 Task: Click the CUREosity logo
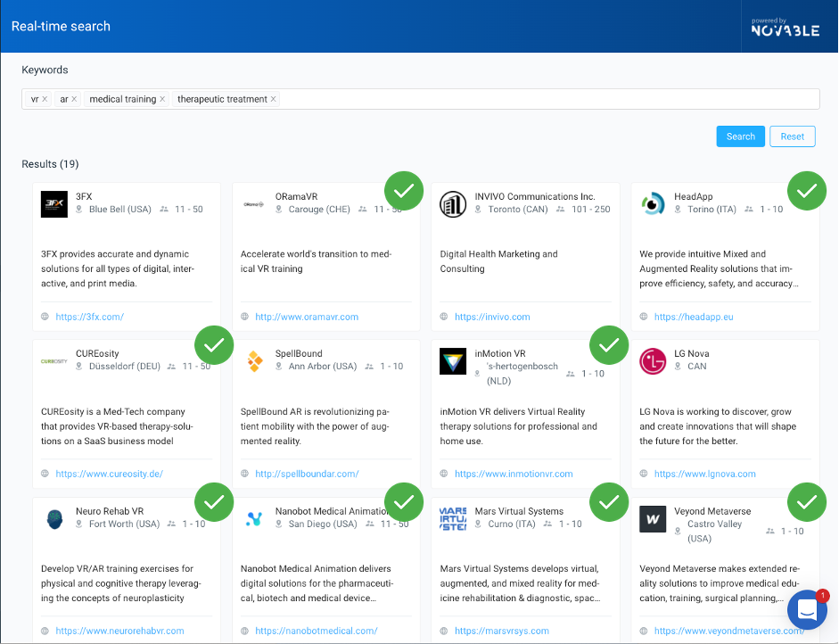tap(54, 361)
